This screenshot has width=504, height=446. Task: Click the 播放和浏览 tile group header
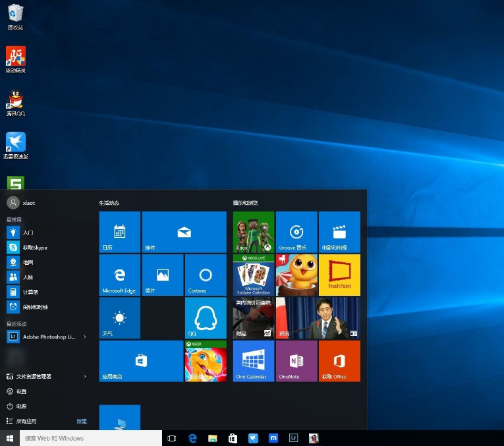pyautogui.click(x=245, y=203)
